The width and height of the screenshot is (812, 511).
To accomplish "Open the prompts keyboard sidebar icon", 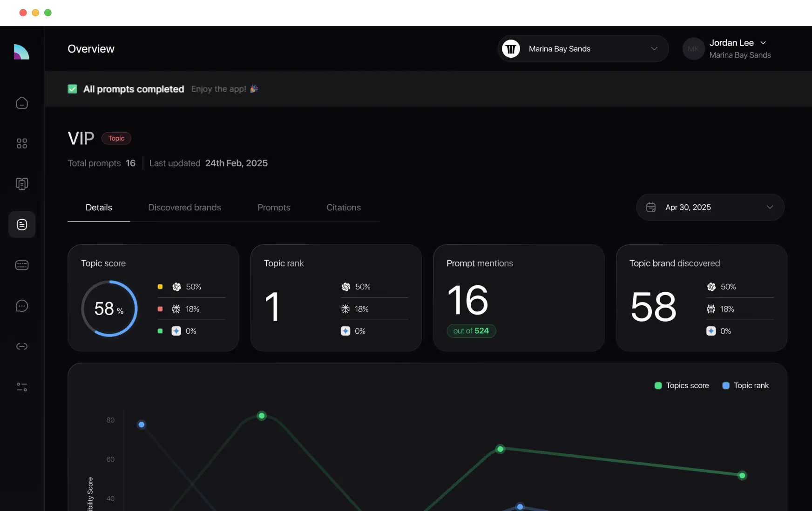I will click(x=22, y=265).
